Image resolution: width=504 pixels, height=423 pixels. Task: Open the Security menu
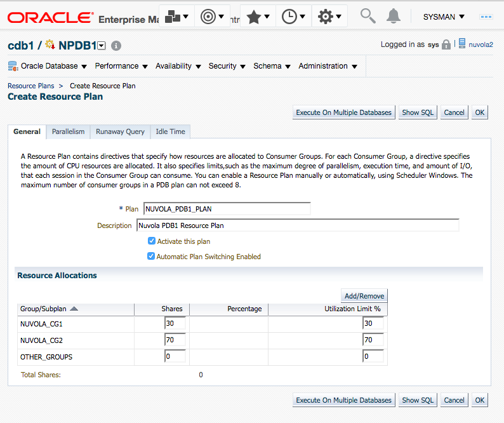coord(227,66)
